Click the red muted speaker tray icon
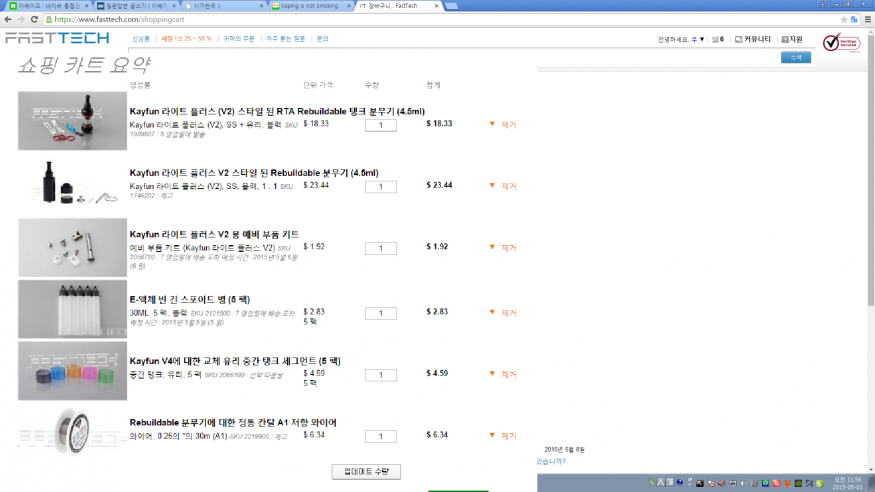This screenshot has width=875, height=492. coord(722,483)
